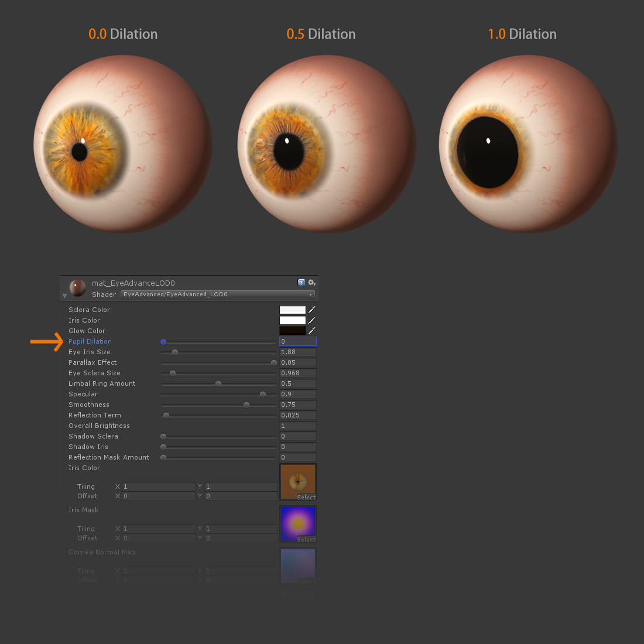Viewport: 644px width, 644px height.
Task: Collapse the material inspector foldout triangle
Action: [x=64, y=294]
